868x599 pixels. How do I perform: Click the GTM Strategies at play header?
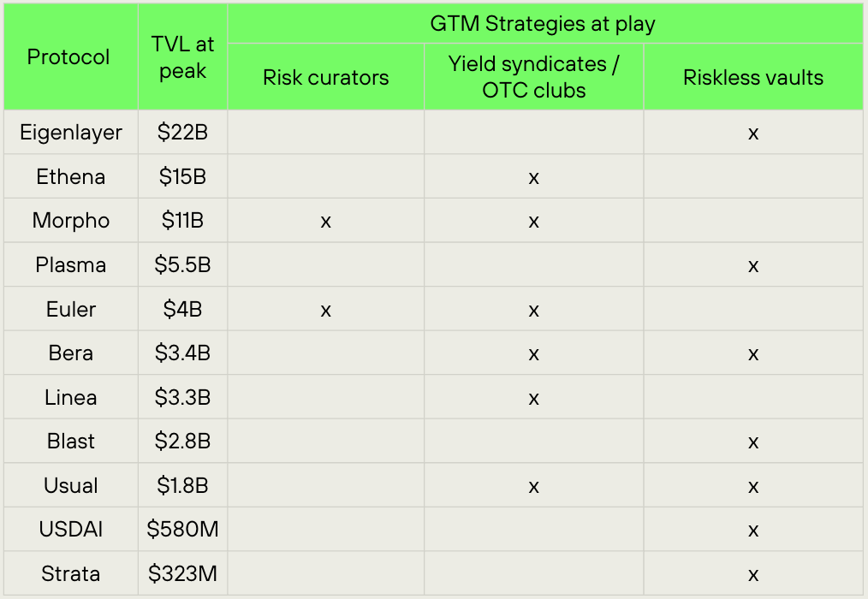(543, 23)
